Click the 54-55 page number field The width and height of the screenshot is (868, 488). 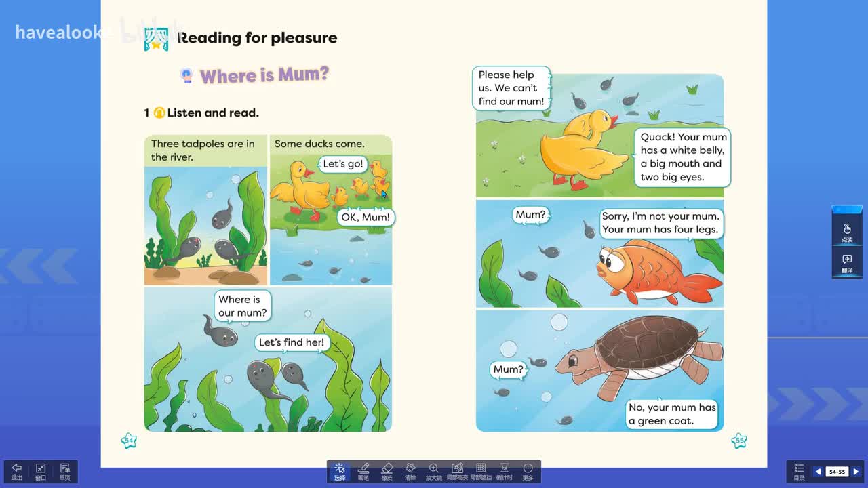[x=837, y=472]
